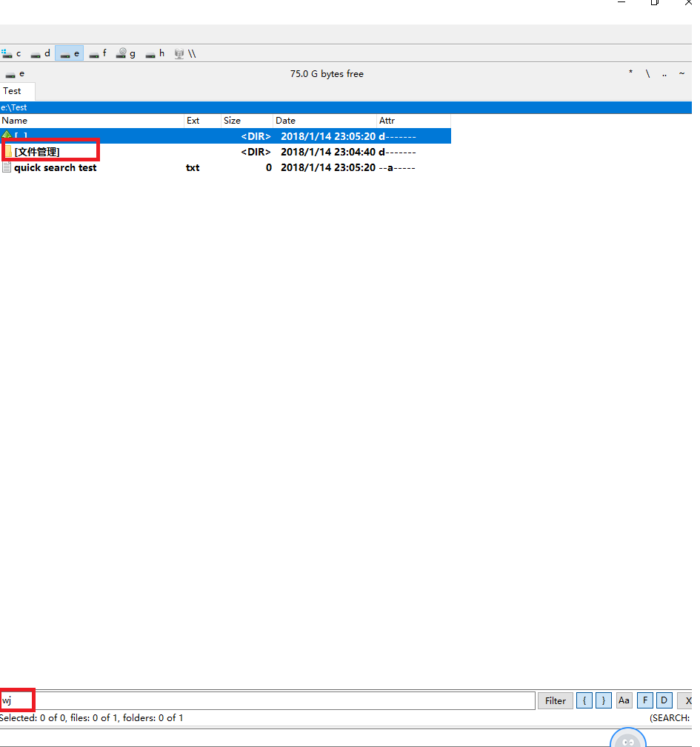Viewport: 700px width, 747px height.
Task: Sort files by Name column header
Action: pos(92,121)
